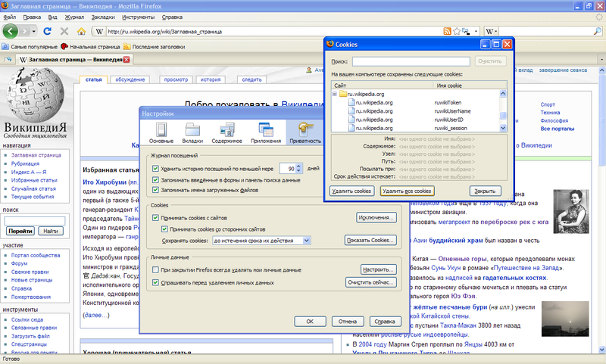Image resolution: width=606 pixels, height=364 pixels.
Task: Open the Приложения settings panel icon
Action: click(x=266, y=132)
